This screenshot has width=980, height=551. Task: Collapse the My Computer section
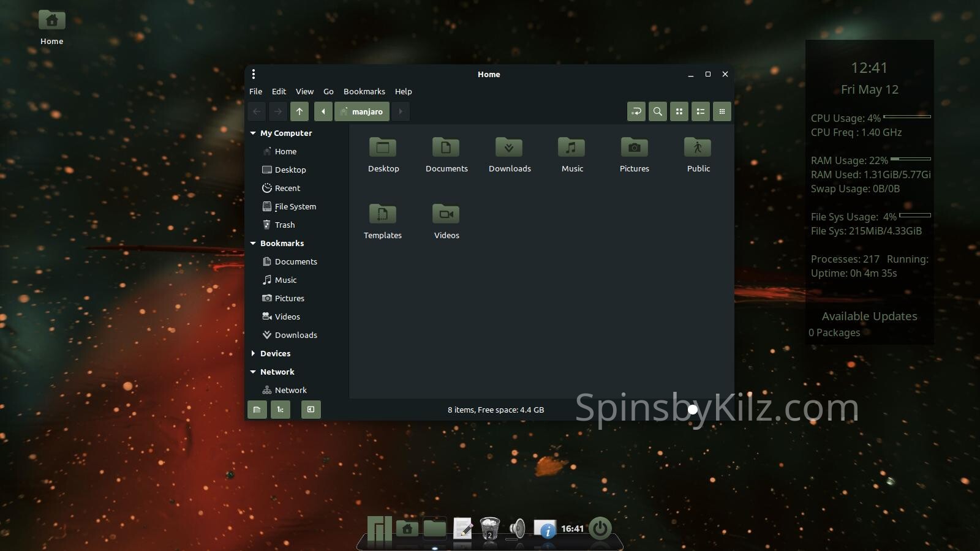[x=253, y=133]
